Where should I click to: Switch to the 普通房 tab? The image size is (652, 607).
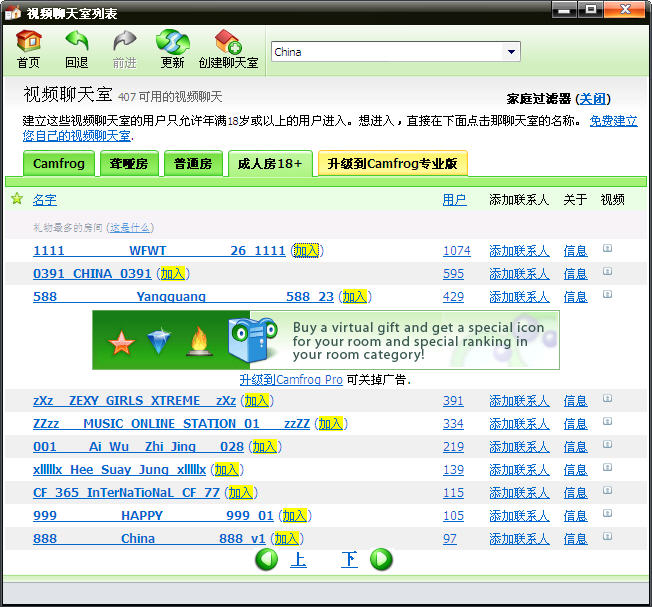[x=193, y=163]
